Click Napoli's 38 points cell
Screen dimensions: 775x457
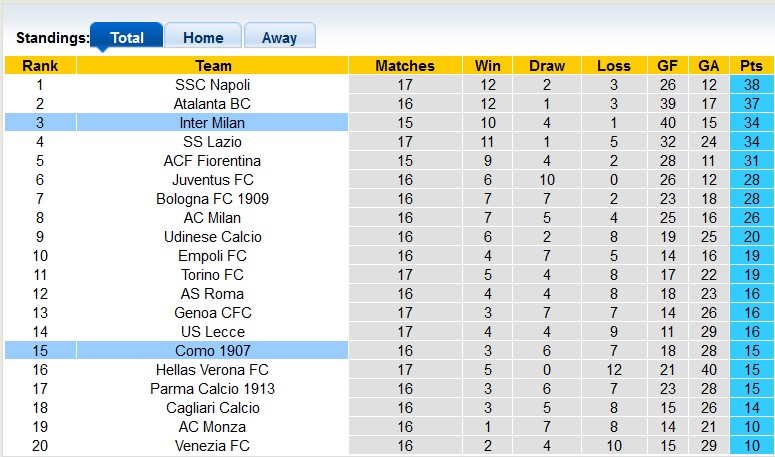tap(751, 85)
